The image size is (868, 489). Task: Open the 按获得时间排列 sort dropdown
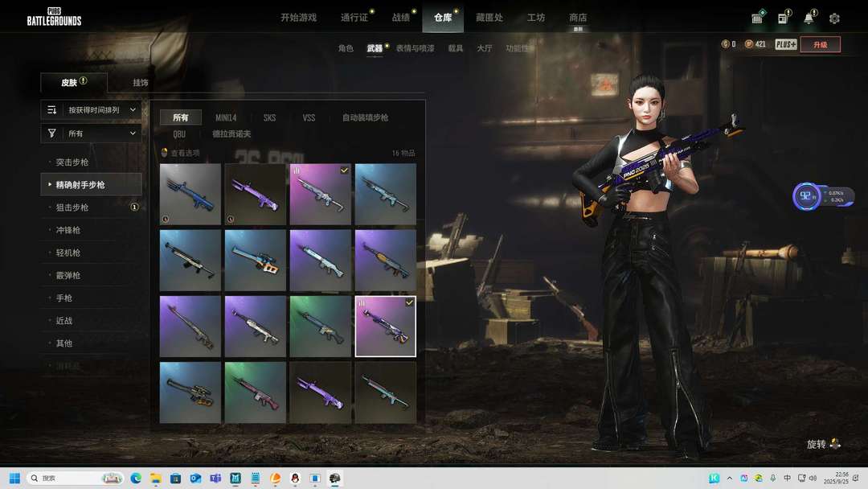92,109
